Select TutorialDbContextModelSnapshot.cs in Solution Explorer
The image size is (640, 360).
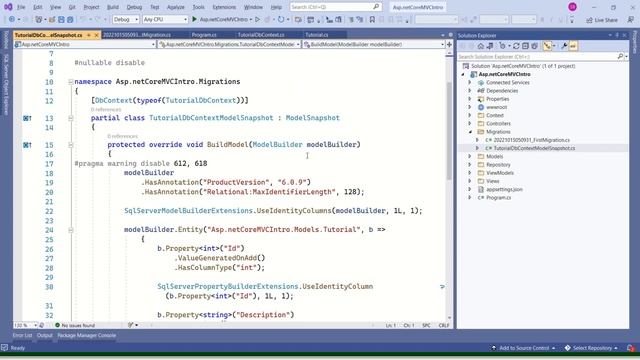534,148
